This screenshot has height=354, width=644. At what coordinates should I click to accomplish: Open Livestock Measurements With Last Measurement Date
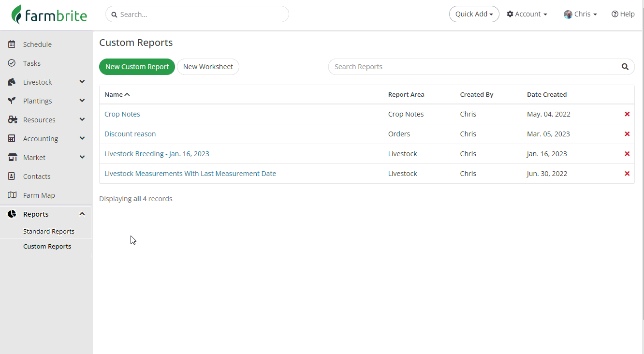pyautogui.click(x=190, y=174)
